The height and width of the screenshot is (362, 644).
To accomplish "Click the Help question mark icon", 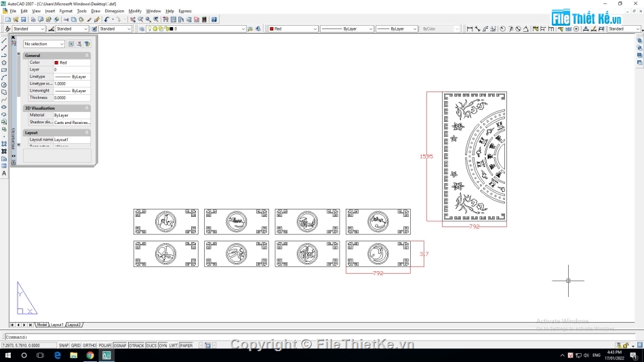I will [214, 19].
